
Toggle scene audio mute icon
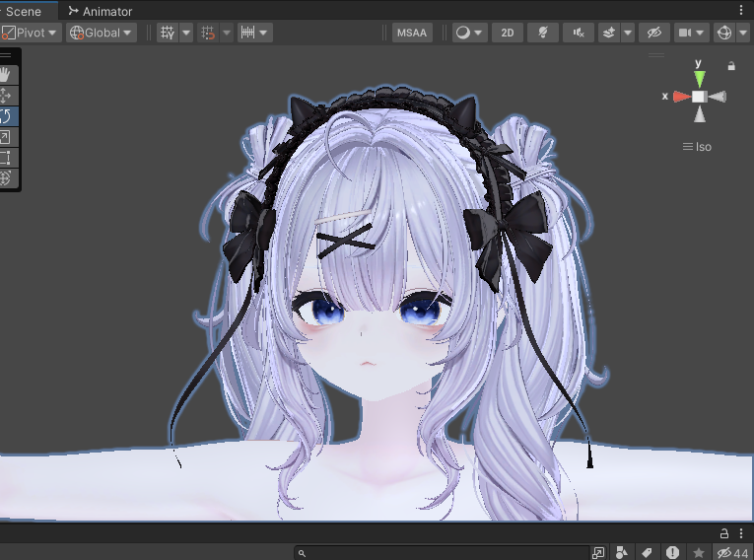coord(579,33)
